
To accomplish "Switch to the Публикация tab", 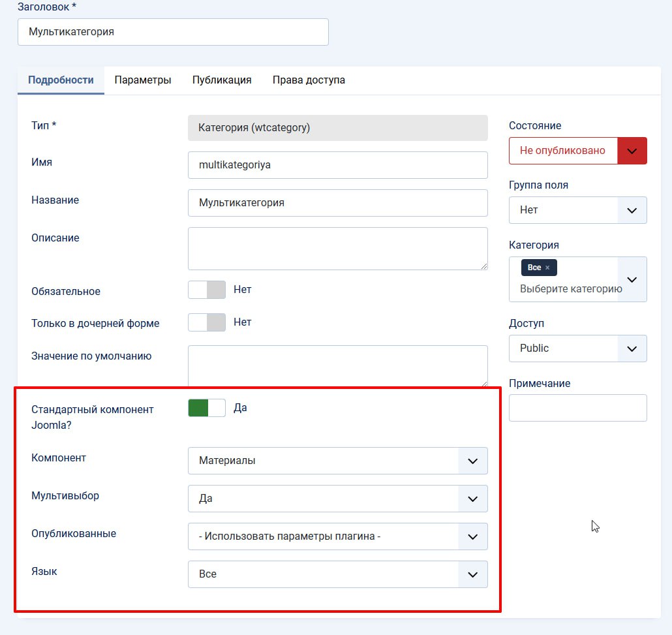I will click(222, 80).
